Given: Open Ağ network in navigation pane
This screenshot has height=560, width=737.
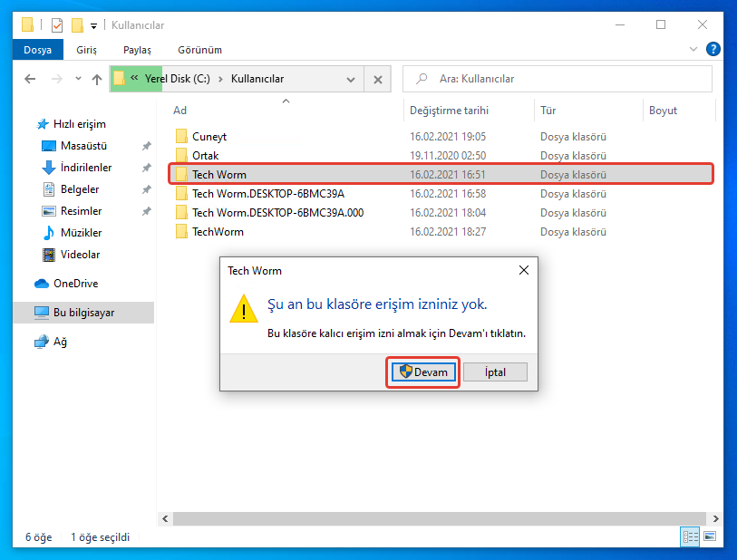Looking at the screenshot, I should 60,342.
